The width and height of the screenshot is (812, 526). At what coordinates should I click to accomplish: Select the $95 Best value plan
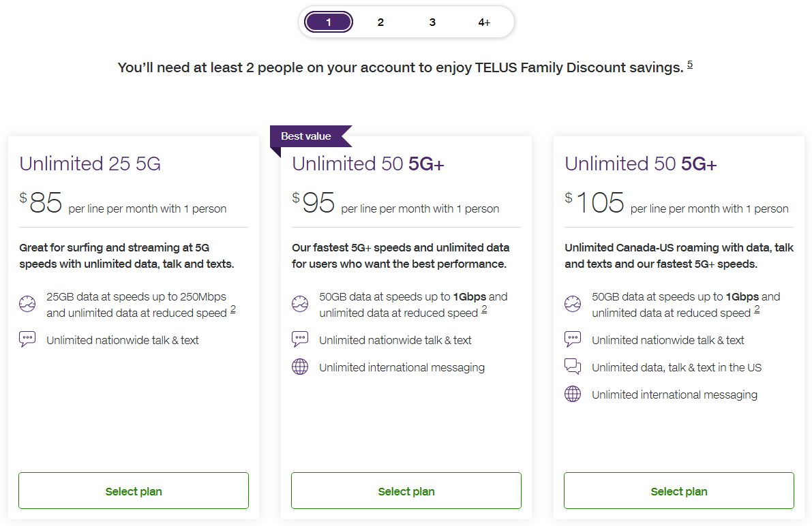(406, 491)
